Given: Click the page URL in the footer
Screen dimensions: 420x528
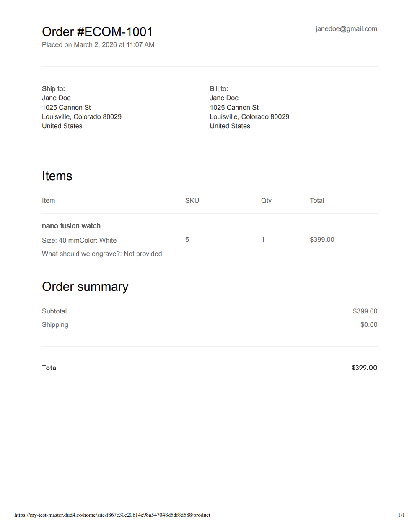Looking at the screenshot, I should (112, 515).
